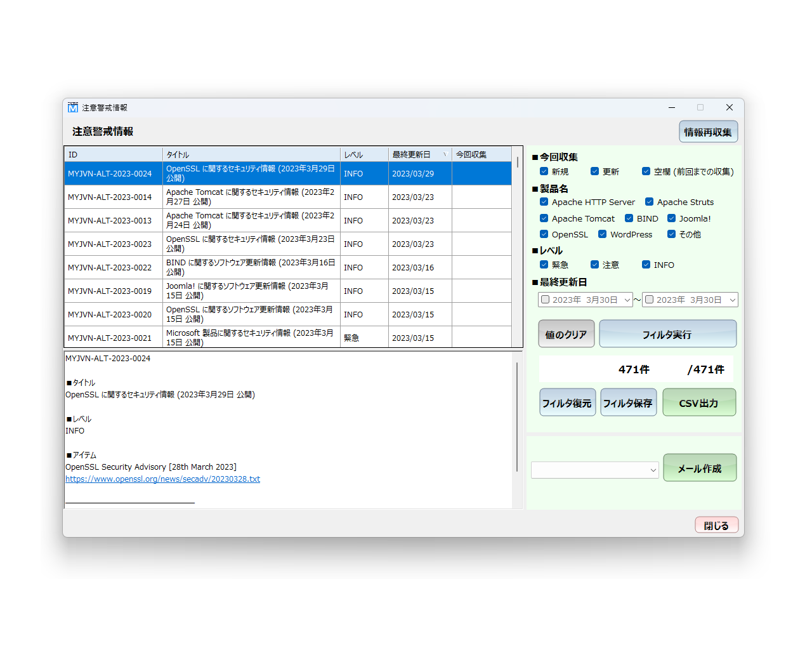Select row MYJVN-ALT-2023-0013
812x650 pixels.
pyautogui.click(x=288, y=220)
